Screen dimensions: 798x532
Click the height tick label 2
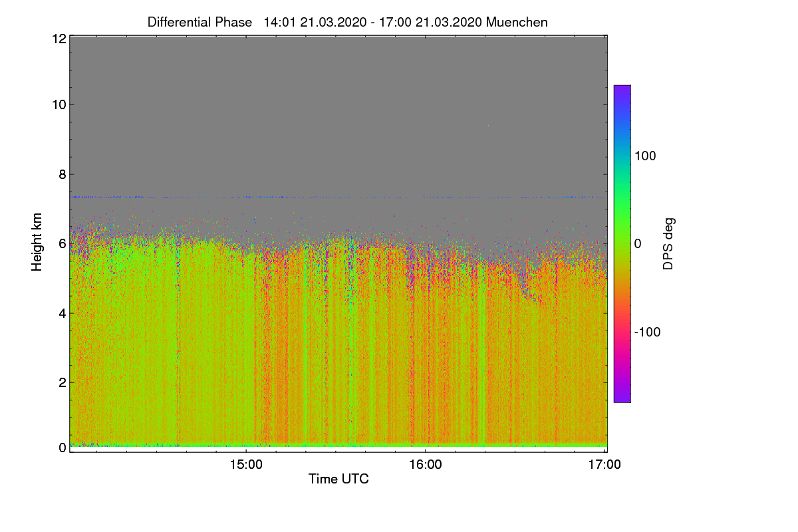62,382
